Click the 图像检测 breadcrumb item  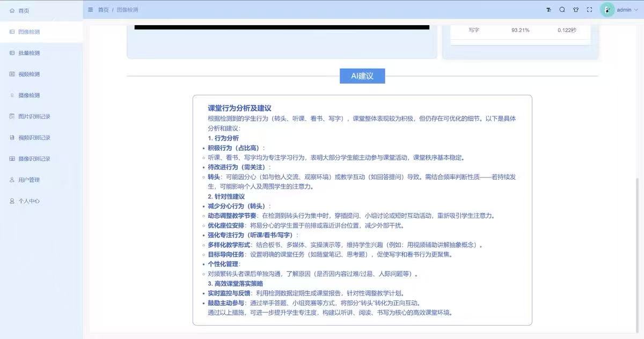[x=127, y=10]
